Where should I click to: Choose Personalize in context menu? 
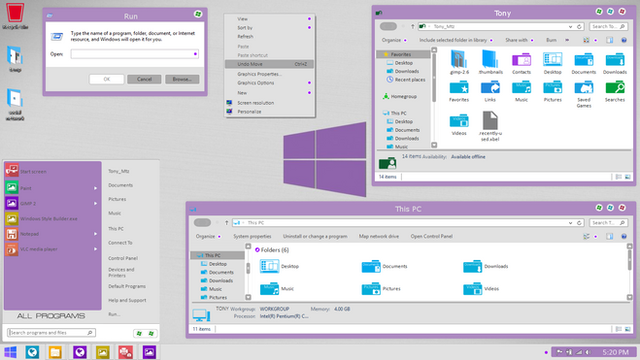click(x=269, y=111)
